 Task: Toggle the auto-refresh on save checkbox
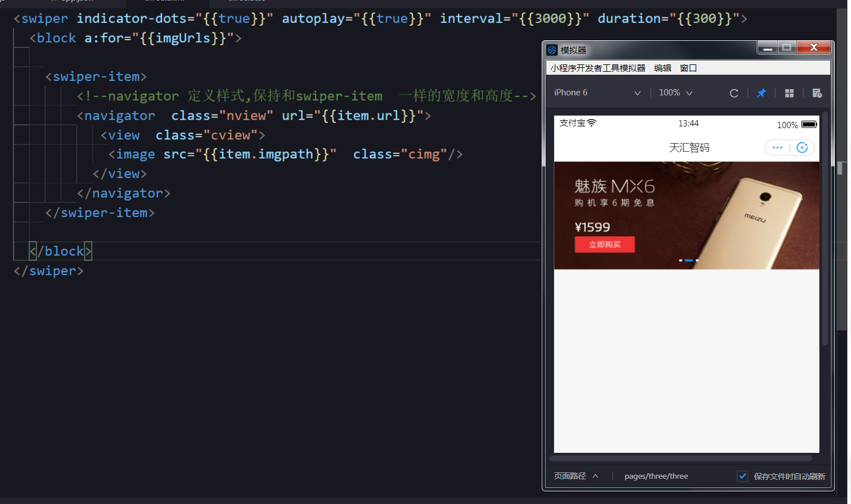tap(742, 476)
